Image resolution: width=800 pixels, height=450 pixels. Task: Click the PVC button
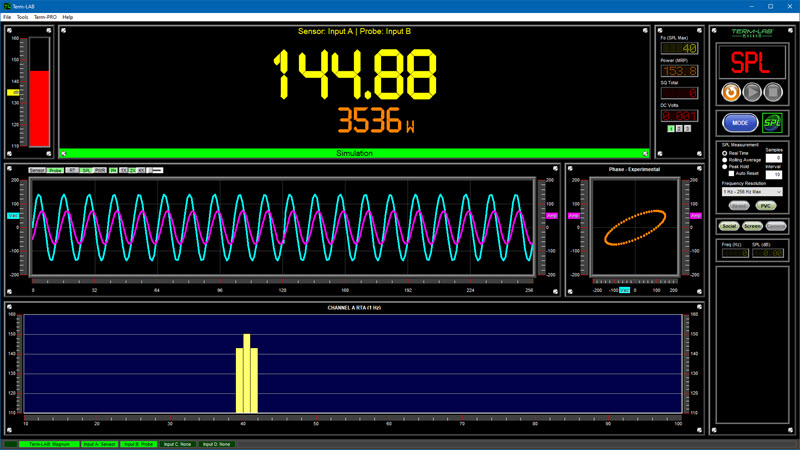[765, 205]
